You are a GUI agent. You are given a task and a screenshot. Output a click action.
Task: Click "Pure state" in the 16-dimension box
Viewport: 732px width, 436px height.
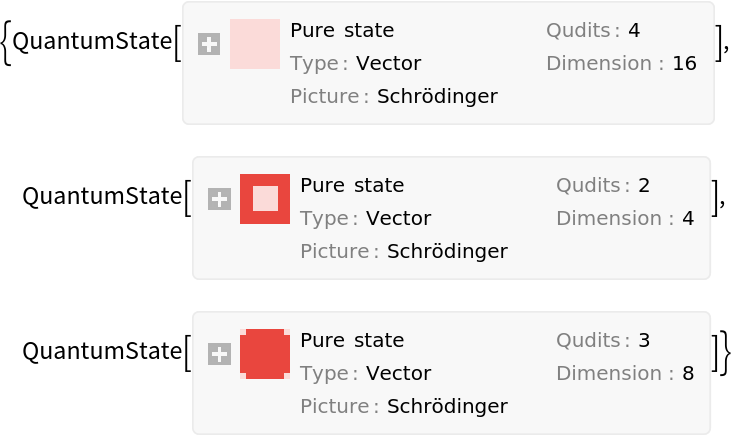coord(342,30)
